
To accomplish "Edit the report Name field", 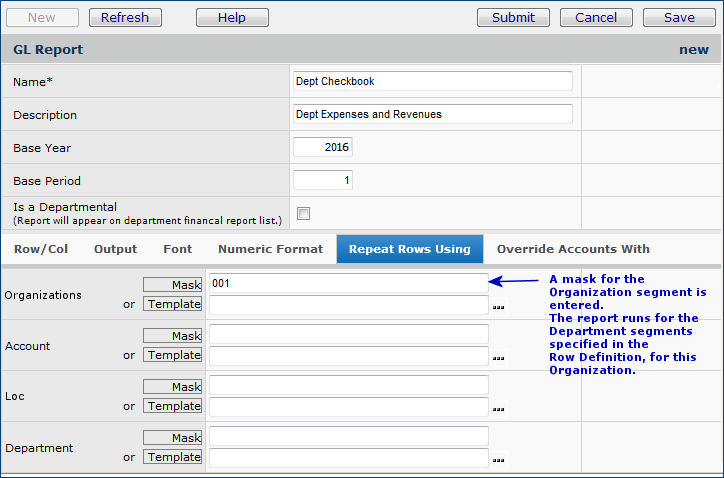I will pyautogui.click(x=432, y=81).
